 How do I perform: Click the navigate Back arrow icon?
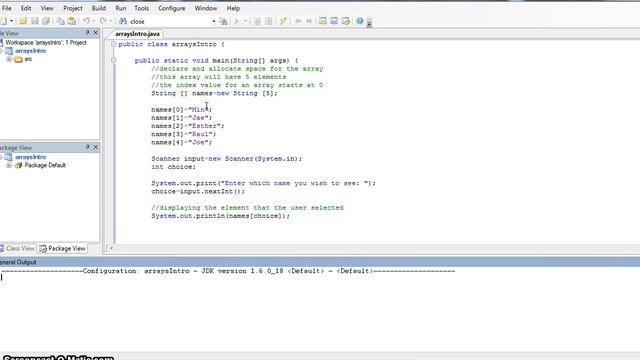click(298, 21)
